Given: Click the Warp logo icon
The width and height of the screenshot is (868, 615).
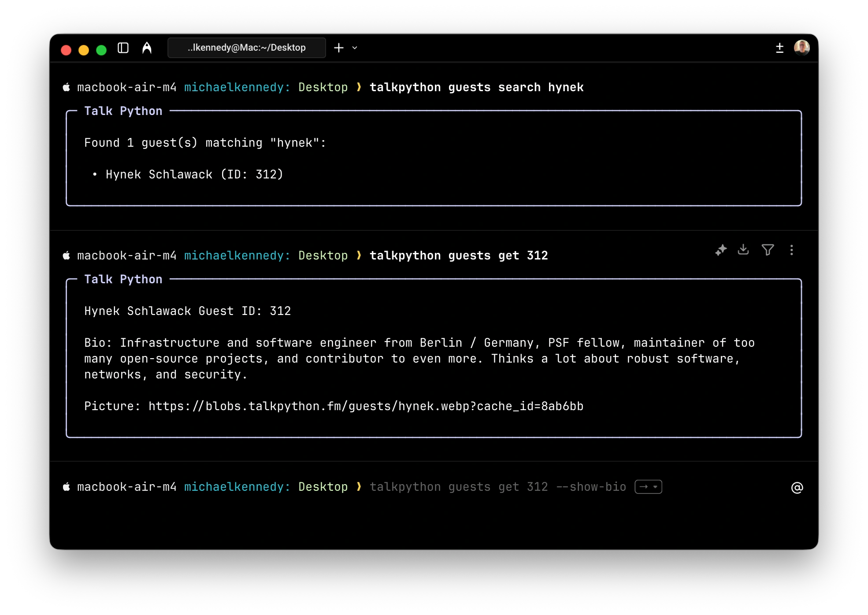Looking at the screenshot, I should tap(147, 48).
